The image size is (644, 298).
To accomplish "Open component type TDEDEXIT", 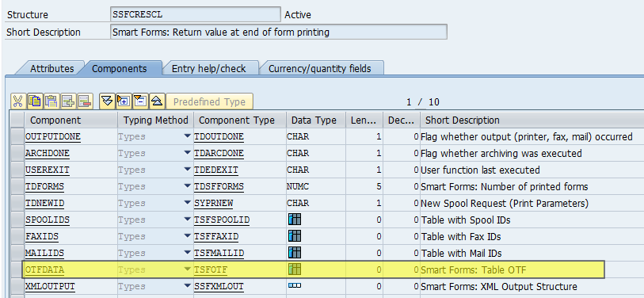I will click(216, 170).
